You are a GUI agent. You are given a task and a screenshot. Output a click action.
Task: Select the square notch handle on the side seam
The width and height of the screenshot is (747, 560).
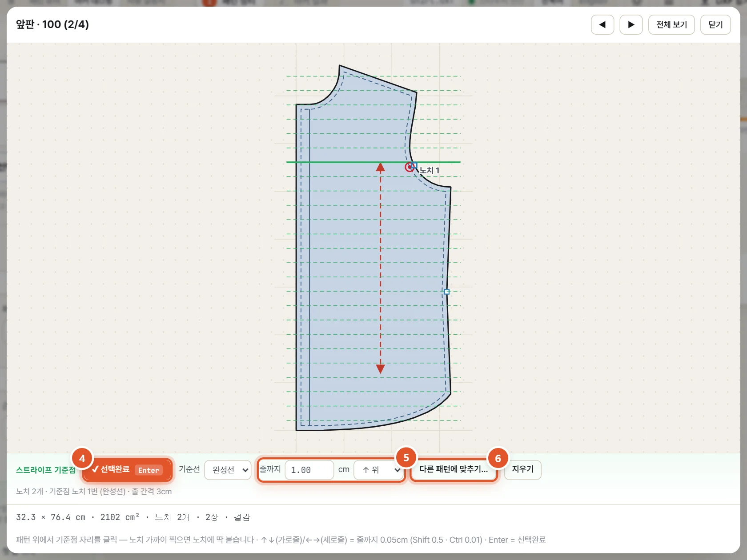coord(447,292)
